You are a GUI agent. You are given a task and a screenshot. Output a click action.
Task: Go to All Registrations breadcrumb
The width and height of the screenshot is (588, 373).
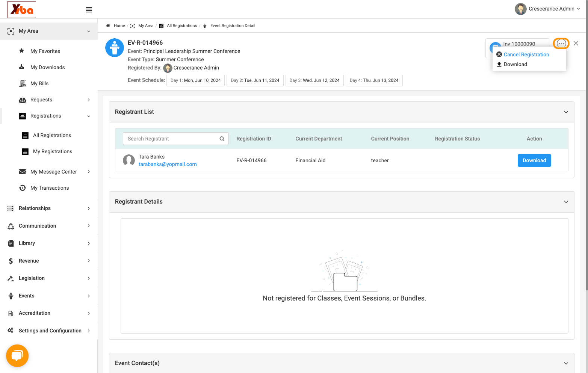(182, 26)
